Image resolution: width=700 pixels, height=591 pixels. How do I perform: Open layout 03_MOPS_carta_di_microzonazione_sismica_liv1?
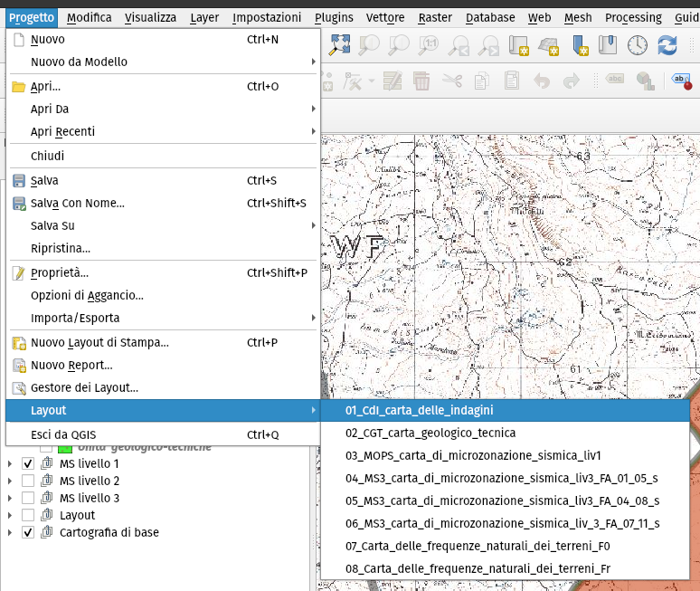point(506,455)
